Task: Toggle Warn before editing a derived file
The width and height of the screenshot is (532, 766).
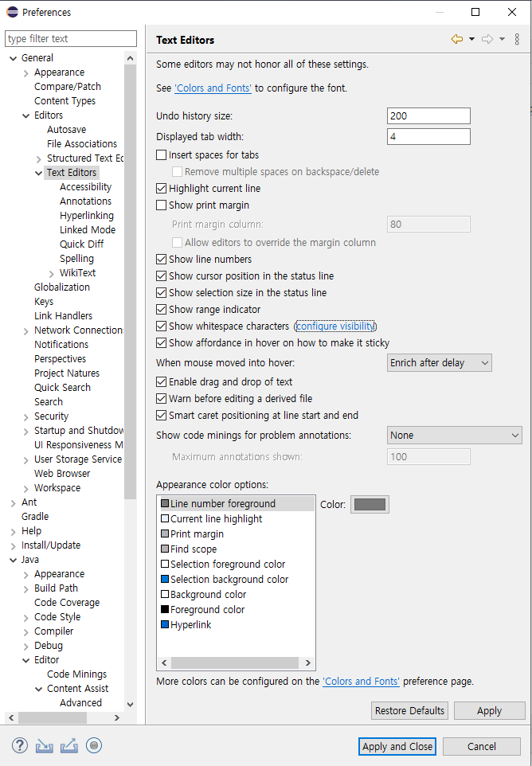Action: click(x=161, y=399)
